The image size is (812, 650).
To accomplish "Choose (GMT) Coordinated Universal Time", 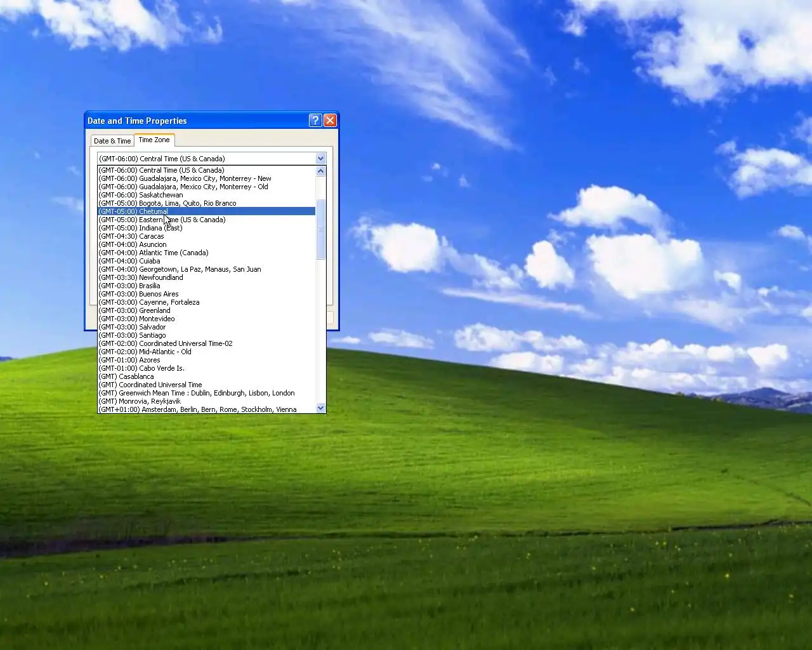I will tap(206, 385).
